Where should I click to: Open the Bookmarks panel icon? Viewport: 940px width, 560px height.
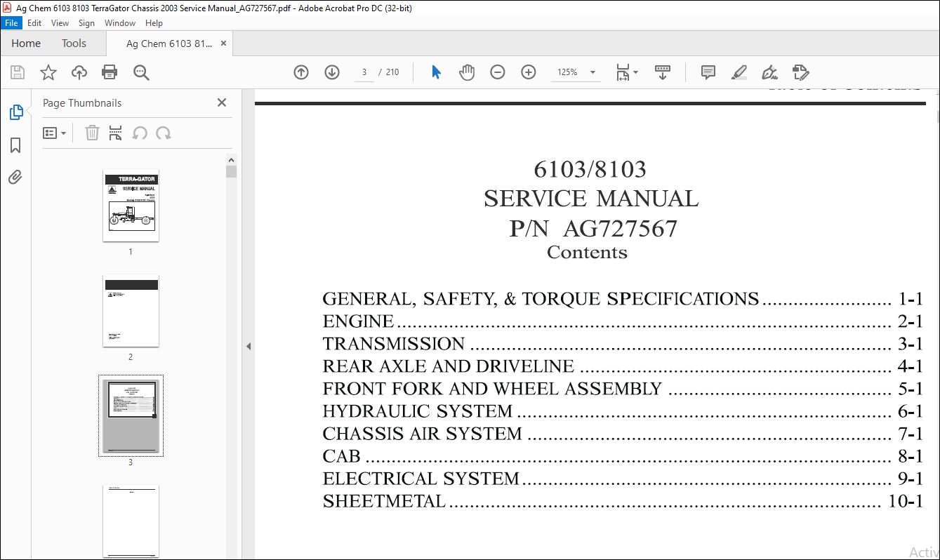(15, 145)
